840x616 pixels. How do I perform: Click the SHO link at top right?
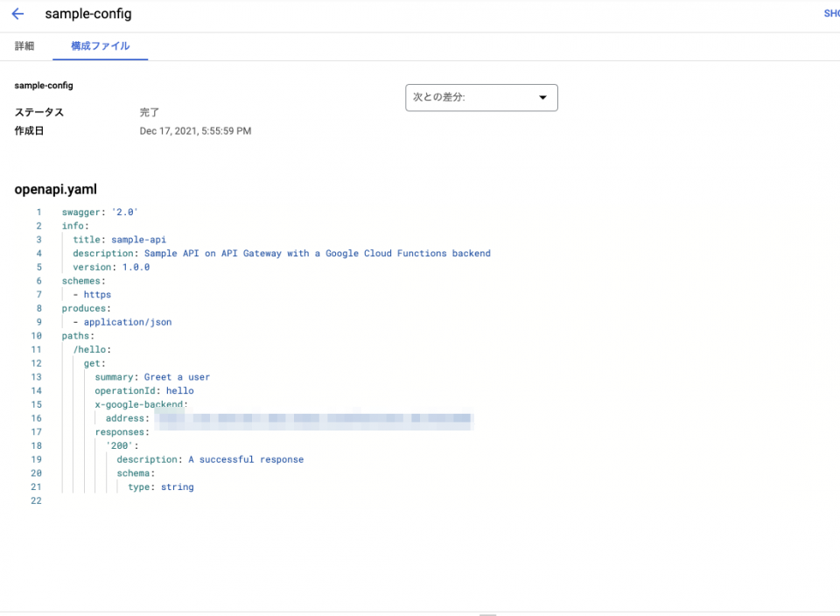(x=831, y=13)
